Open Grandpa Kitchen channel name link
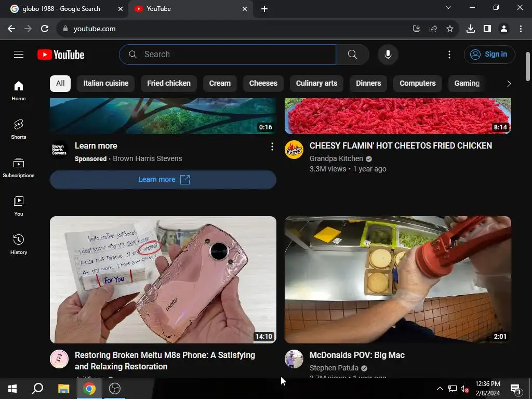 [x=336, y=158]
